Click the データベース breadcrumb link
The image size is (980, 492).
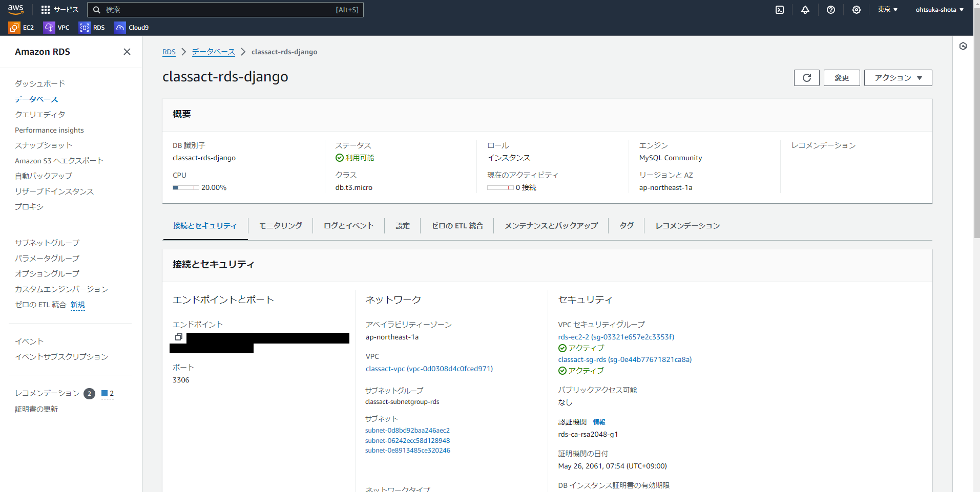pyautogui.click(x=214, y=52)
